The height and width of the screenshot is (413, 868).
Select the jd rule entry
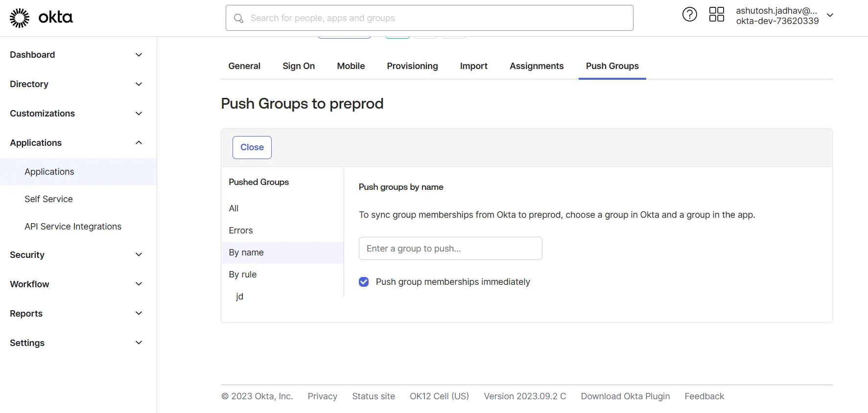pyautogui.click(x=239, y=297)
